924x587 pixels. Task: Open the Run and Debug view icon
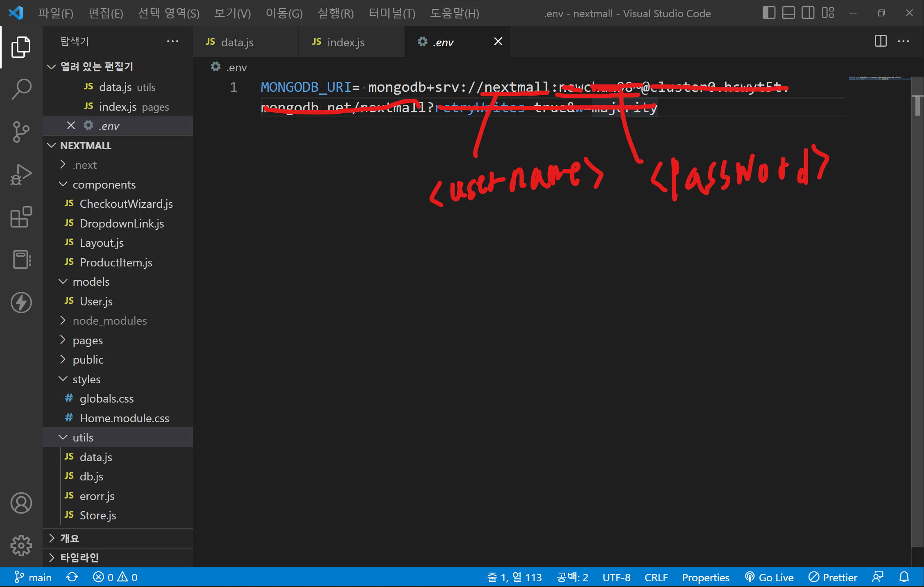click(21, 175)
